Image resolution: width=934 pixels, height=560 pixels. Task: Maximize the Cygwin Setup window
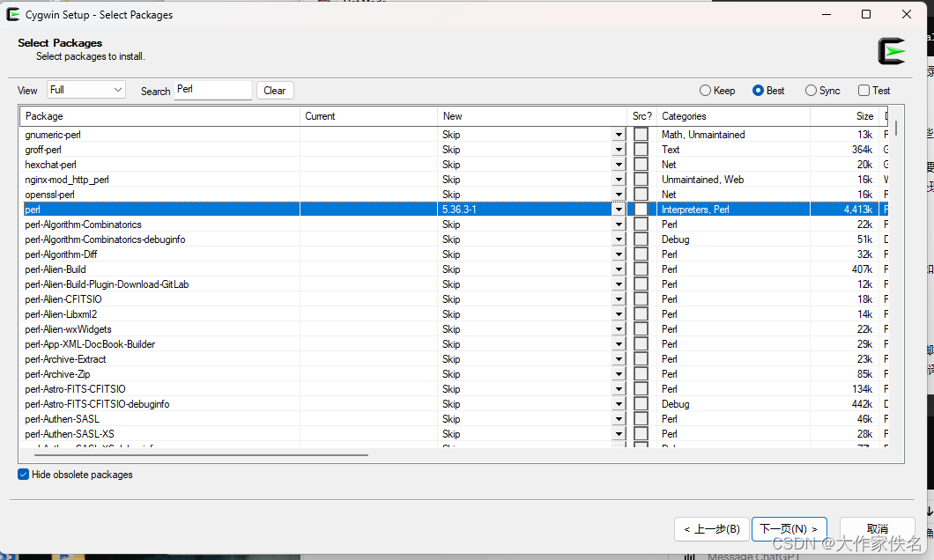(866, 14)
